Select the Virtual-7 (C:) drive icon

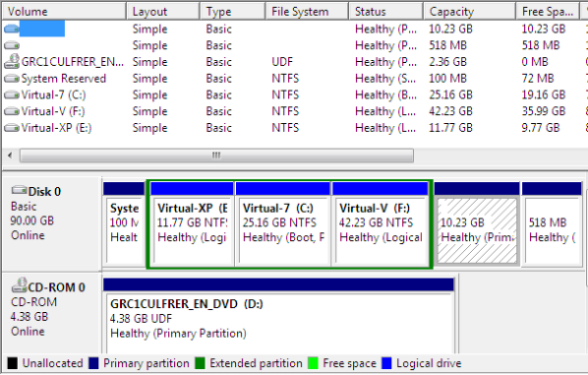pyautogui.click(x=12, y=94)
